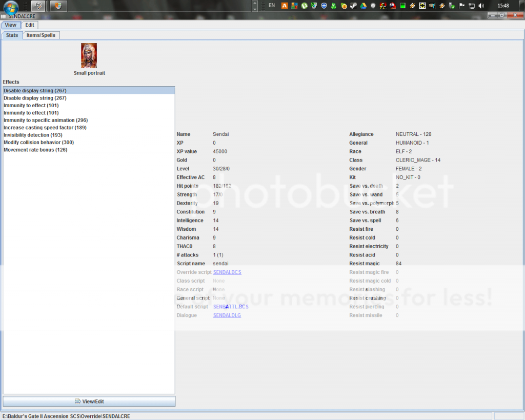Select Movement rate bonus (126) effect
Image resolution: width=525 pixels, height=420 pixels.
pos(35,150)
